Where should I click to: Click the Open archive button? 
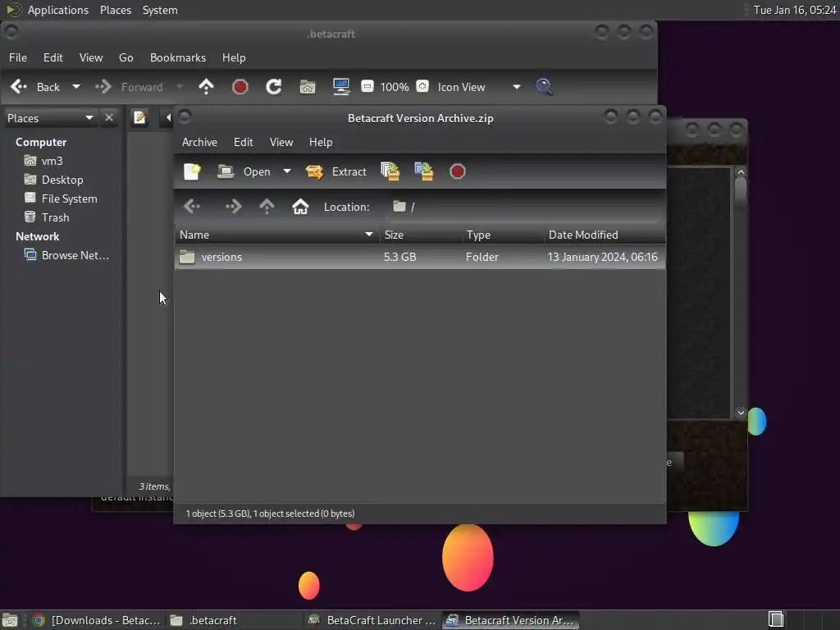point(244,171)
